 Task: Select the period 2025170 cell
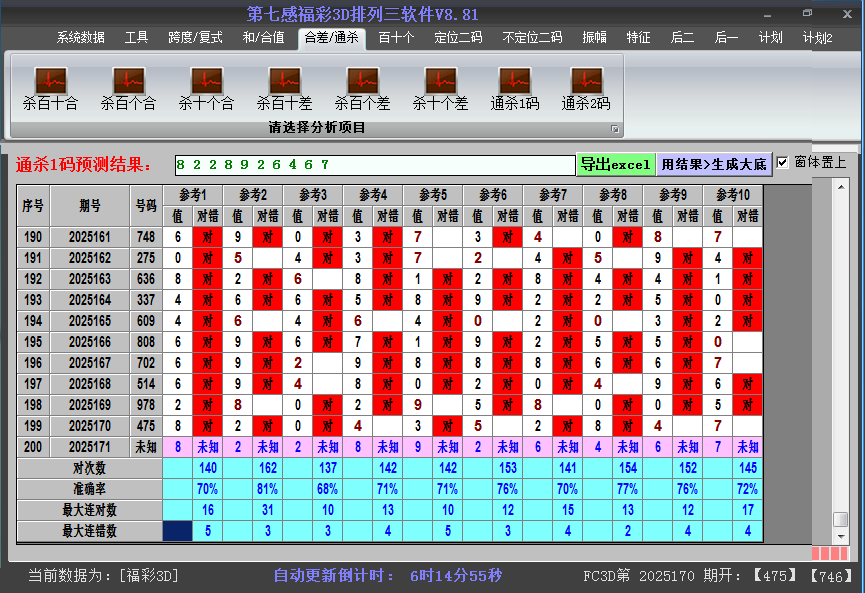coord(90,426)
